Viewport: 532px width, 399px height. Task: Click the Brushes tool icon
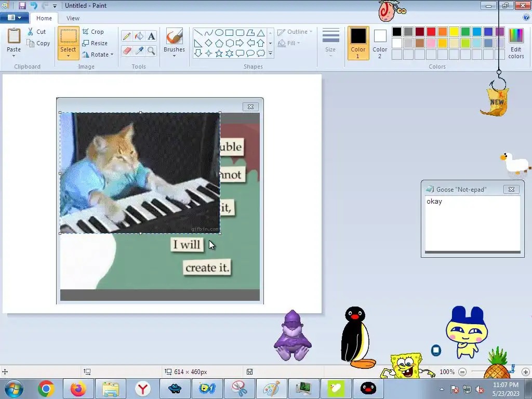tap(174, 36)
